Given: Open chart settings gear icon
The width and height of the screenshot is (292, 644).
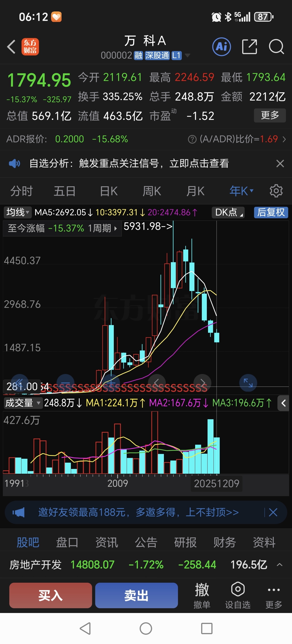Looking at the screenshot, I should tap(276, 191).
